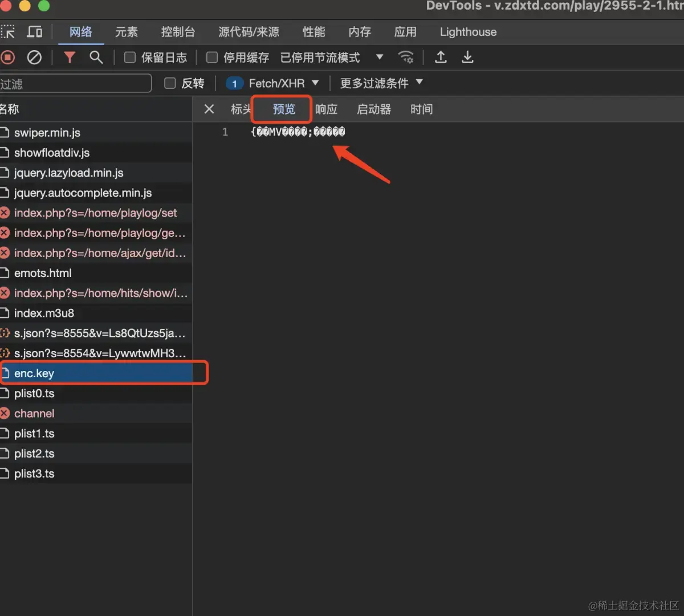Image resolution: width=684 pixels, height=616 pixels.
Task: Open the 时间 details tab
Action: pyautogui.click(x=421, y=109)
